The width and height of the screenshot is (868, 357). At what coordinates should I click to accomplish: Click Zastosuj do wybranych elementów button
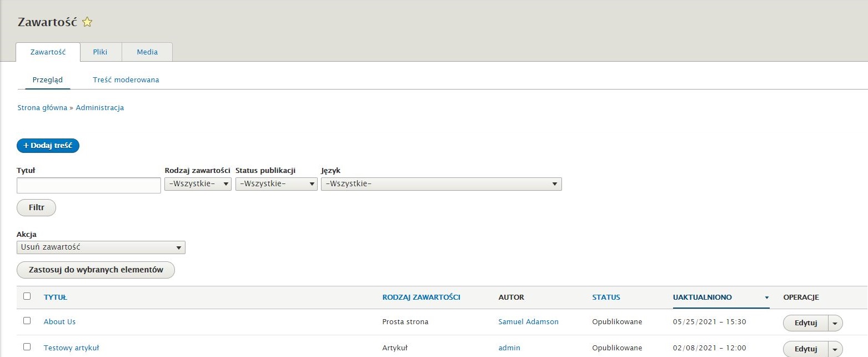click(x=96, y=270)
